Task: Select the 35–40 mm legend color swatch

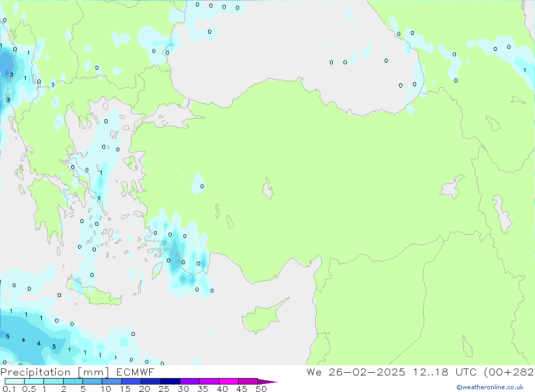Action: (x=209, y=381)
